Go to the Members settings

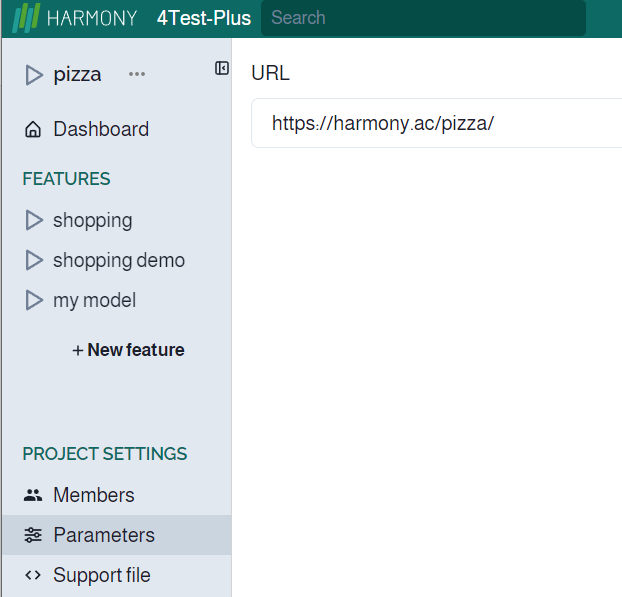(93, 495)
